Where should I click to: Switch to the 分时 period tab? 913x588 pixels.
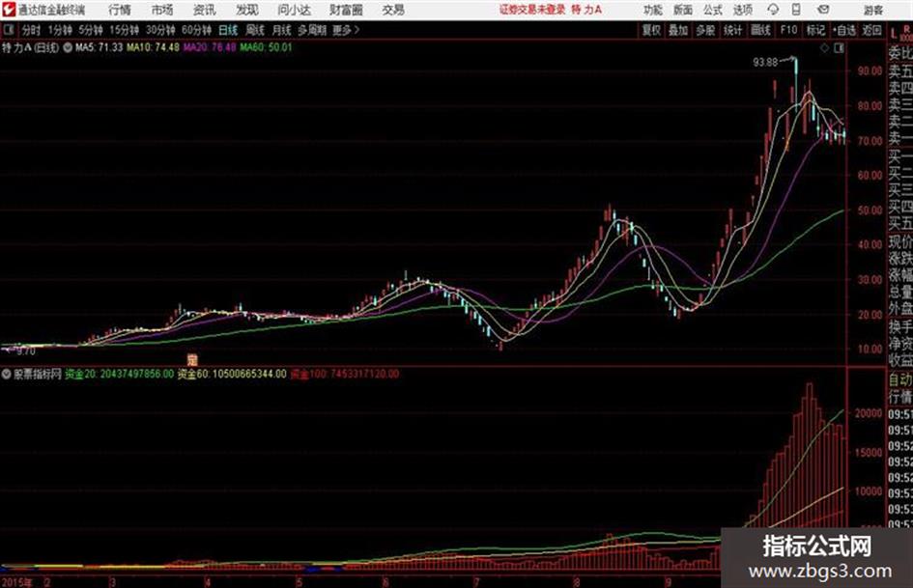(32, 30)
